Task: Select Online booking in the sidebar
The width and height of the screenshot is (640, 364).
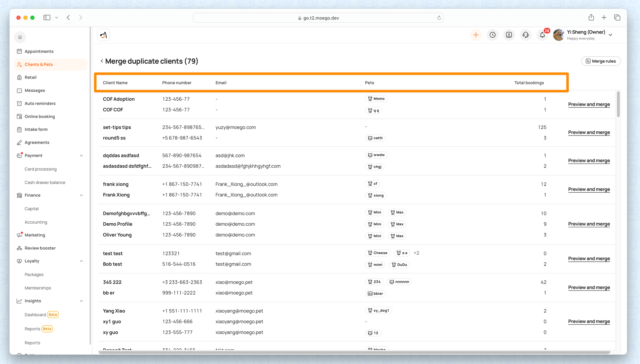Action: pos(40,117)
